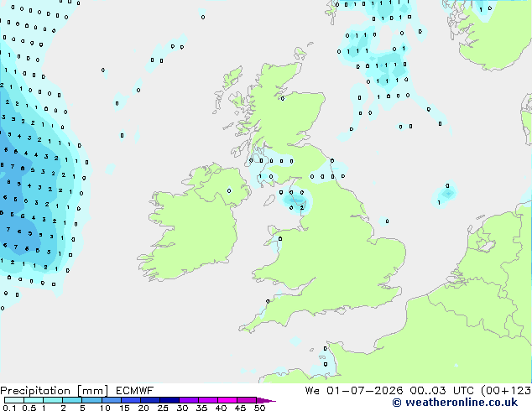532x411 pixels.
Task: Open the weatheronline.co.uk link
Action: (x=455, y=403)
